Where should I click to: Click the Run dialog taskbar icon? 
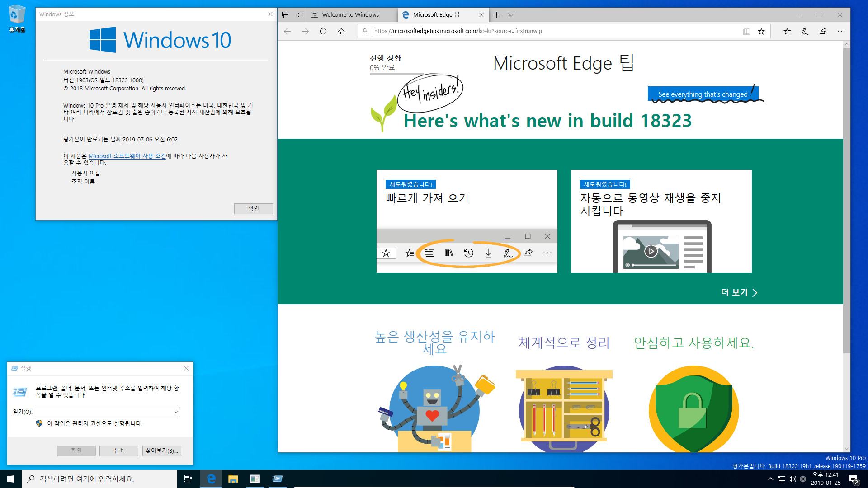[x=278, y=479]
